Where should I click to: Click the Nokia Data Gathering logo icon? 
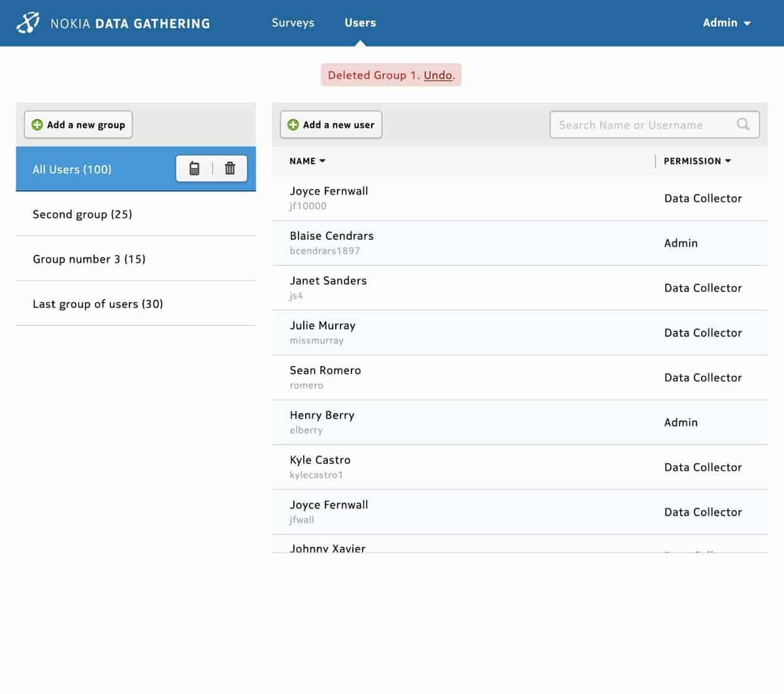[27, 23]
